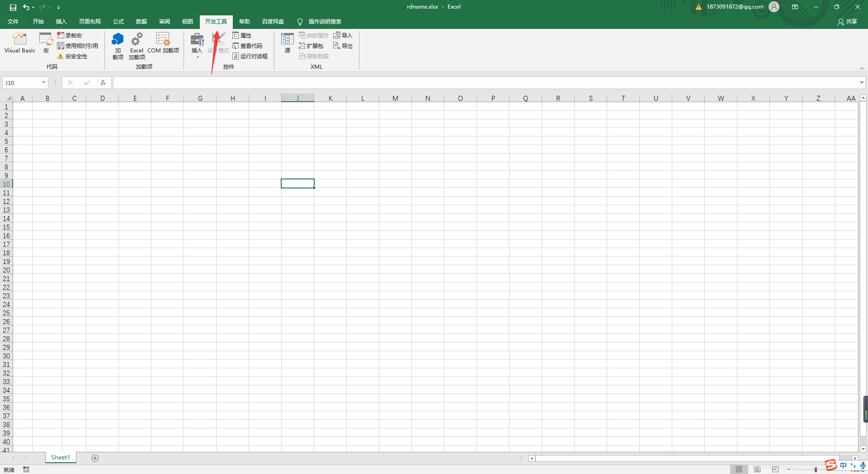Switch to the Review tab
868x474 pixels.
click(x=165, y=22)
